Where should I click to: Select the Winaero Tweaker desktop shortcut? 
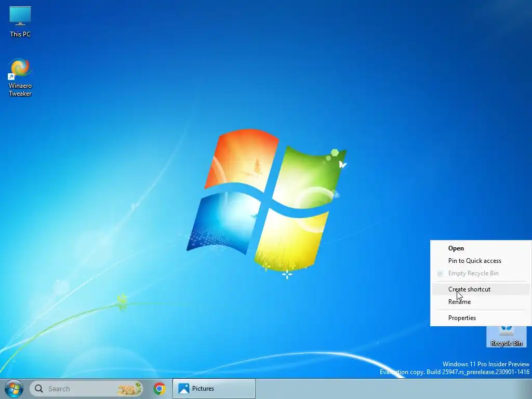[20, 77]
